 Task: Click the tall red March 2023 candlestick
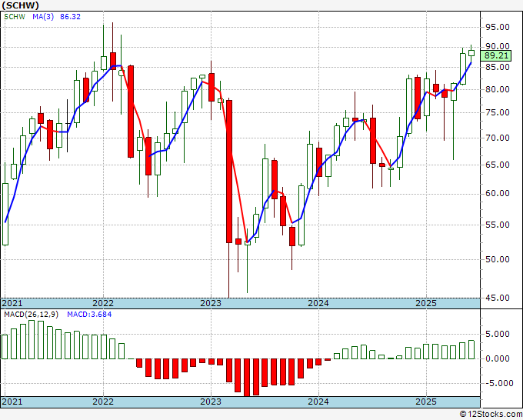229,172
